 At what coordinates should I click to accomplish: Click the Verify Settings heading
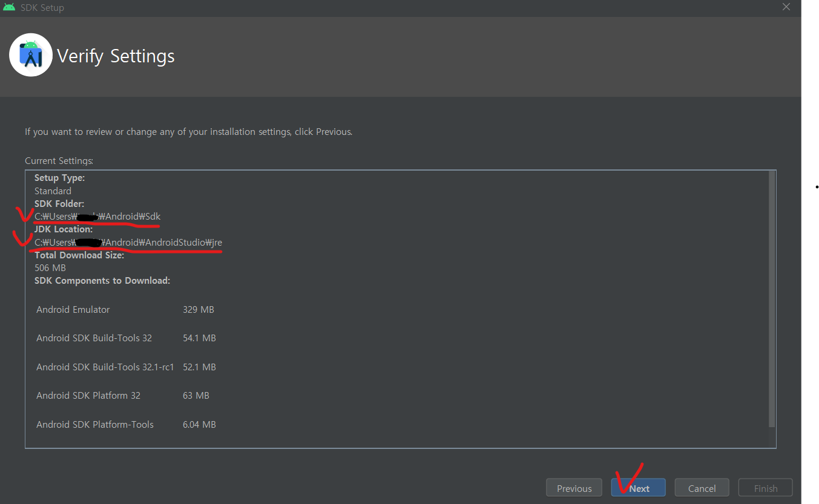click(116, 56)
